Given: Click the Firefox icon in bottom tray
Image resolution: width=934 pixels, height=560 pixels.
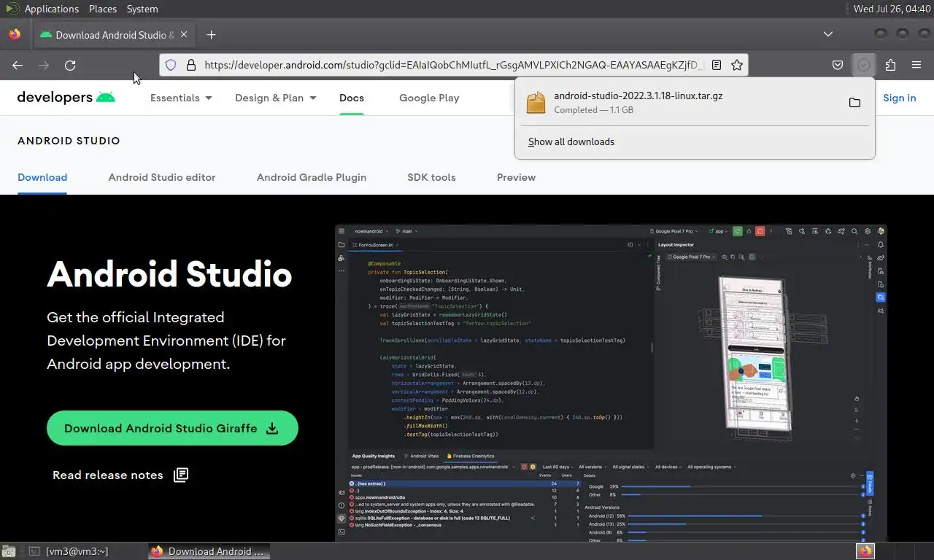Looking at the screenshot, I should 865,551.
